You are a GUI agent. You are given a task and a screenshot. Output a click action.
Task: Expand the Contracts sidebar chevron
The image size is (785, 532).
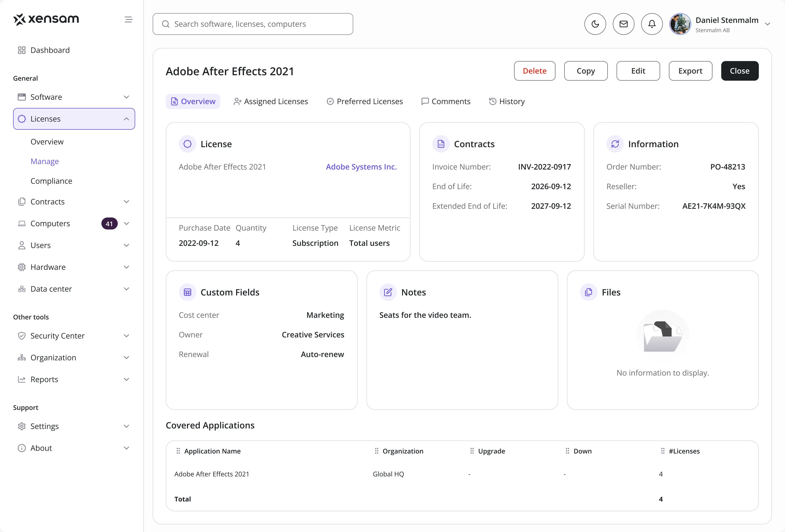[126, 202]
